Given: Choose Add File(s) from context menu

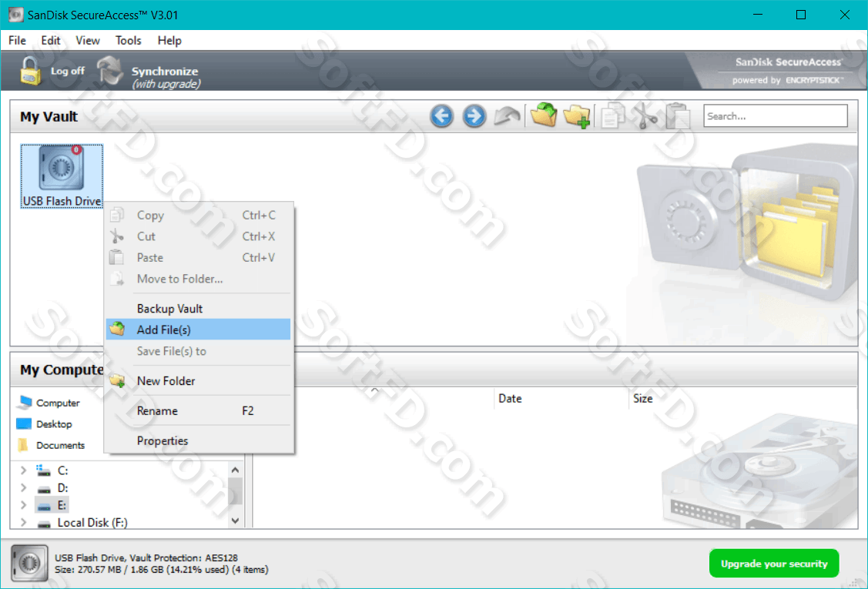Looking at the screenshot, I should [198, 330].
